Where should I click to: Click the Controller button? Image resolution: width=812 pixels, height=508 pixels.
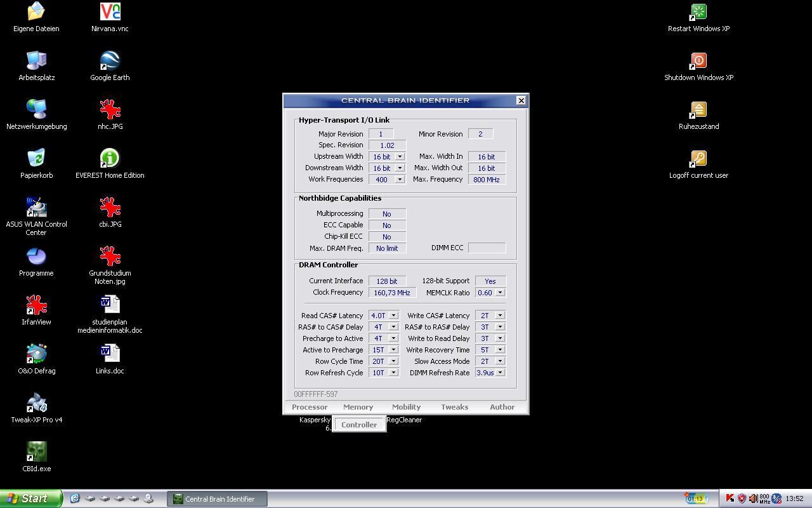[x=359, y=425]
